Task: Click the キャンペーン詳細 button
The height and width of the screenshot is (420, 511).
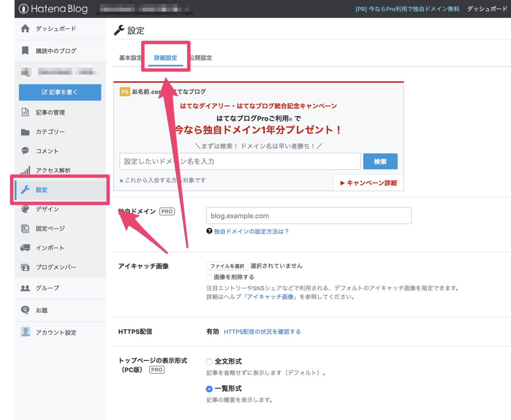Action: pos(368,183)
